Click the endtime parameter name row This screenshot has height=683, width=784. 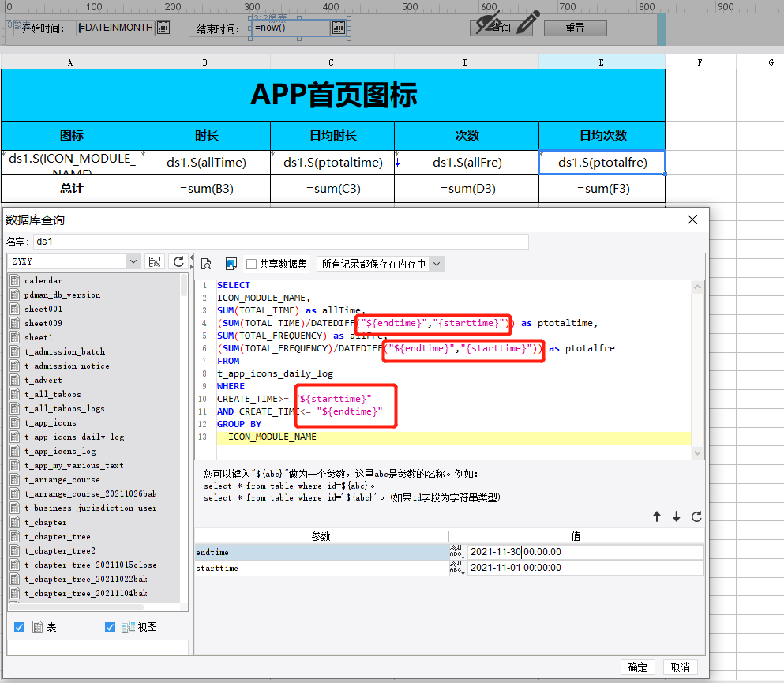(321, 552)
